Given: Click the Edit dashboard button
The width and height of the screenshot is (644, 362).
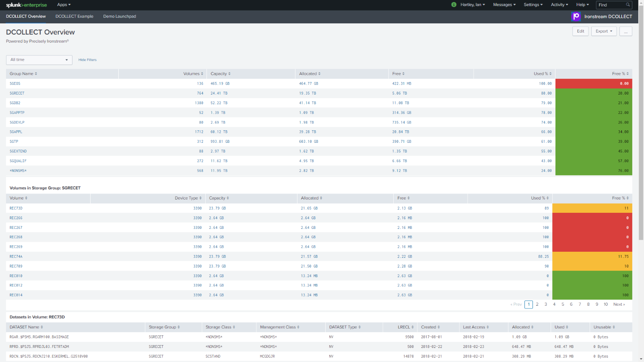Looking at the screenshot, I should 580,31.
